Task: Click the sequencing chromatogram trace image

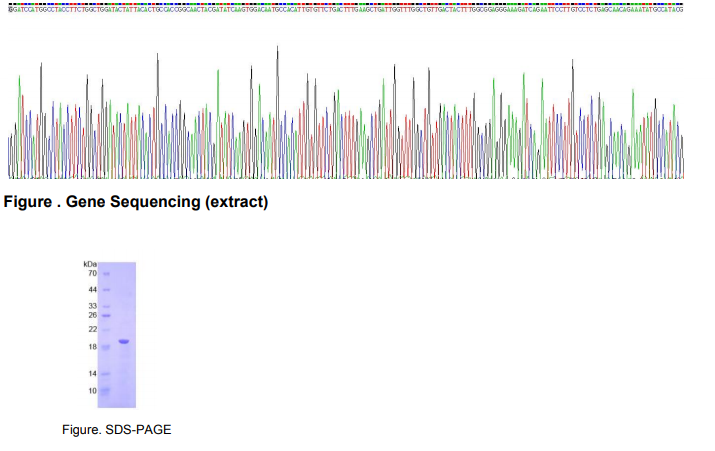Action: click(346, 112)
